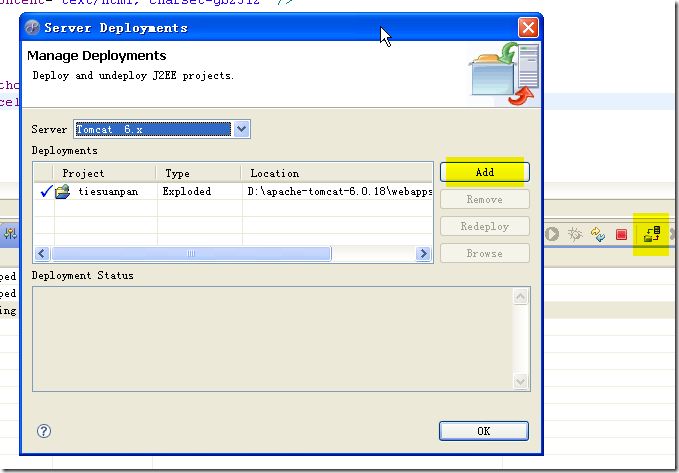Open the dialog help question mark icon
The height and width of the screenshot is (473, 679).
coord(44,431)
